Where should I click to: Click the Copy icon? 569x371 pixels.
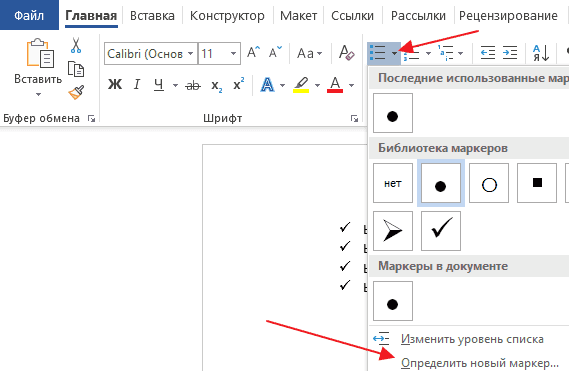pyautogui.click(x=76, y=69)
